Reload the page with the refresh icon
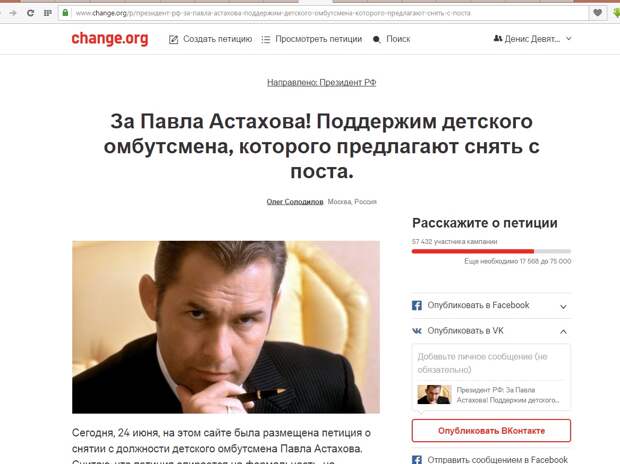The image size is (620, 464). tap(30, 13)
